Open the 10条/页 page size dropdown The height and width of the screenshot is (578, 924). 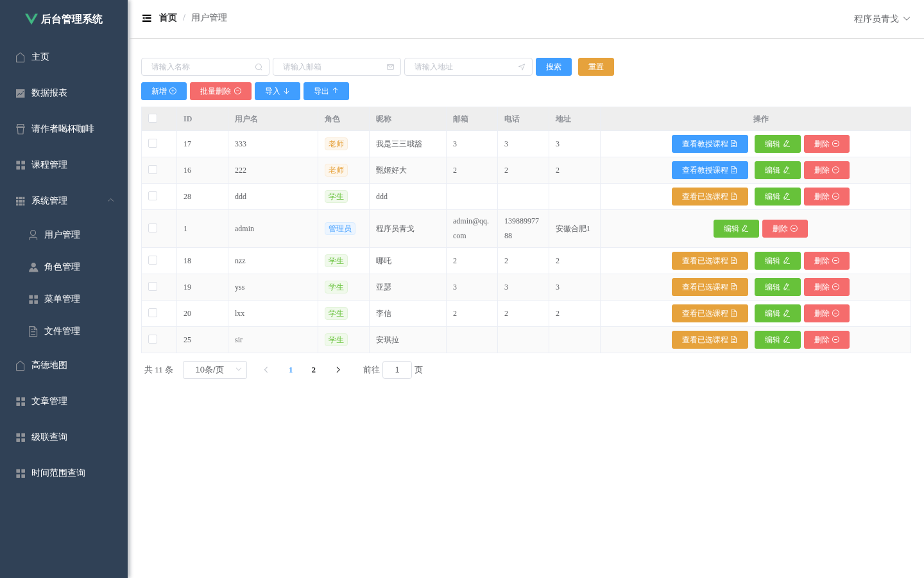coord(215,370)
